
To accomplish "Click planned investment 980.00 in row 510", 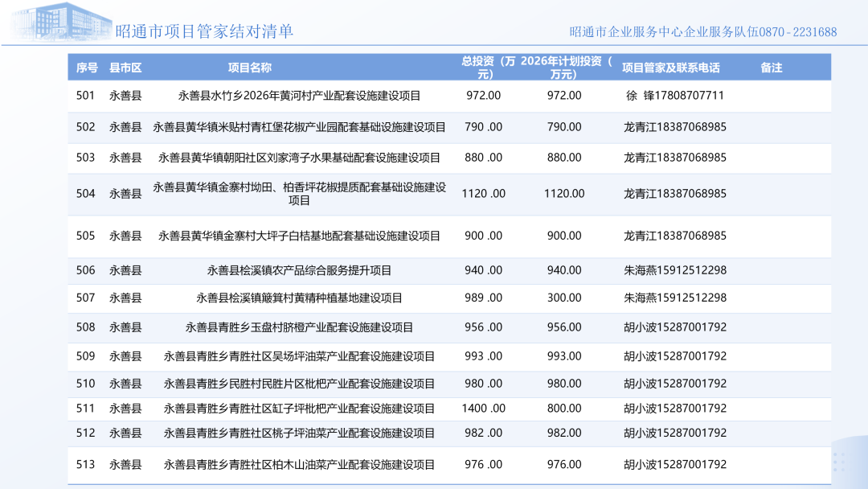I will pos(564,383).
